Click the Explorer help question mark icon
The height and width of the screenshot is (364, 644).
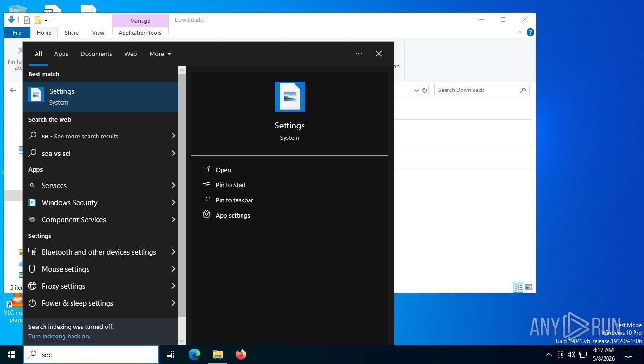[x=530, y=32]
